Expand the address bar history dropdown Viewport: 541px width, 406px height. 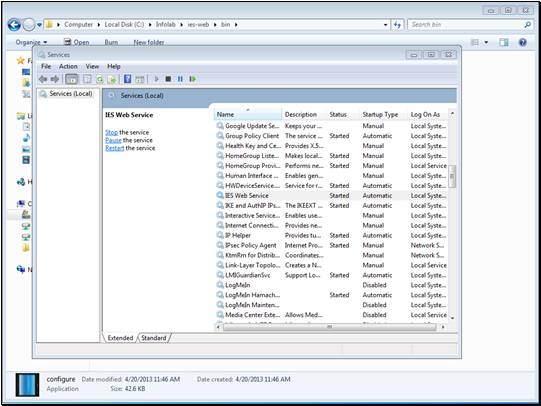pyautogui.click(x=385, y=25)
